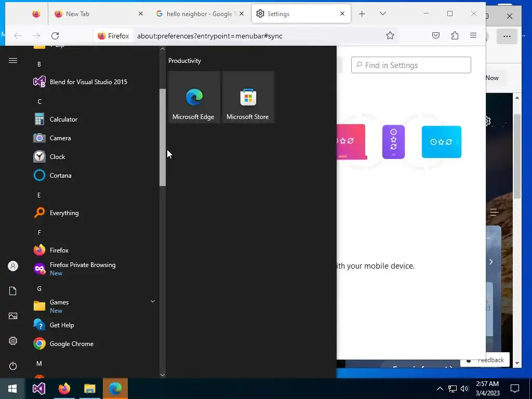List all tabs dropdown in Firefox
532x399 pixels.
pos(383,14)
